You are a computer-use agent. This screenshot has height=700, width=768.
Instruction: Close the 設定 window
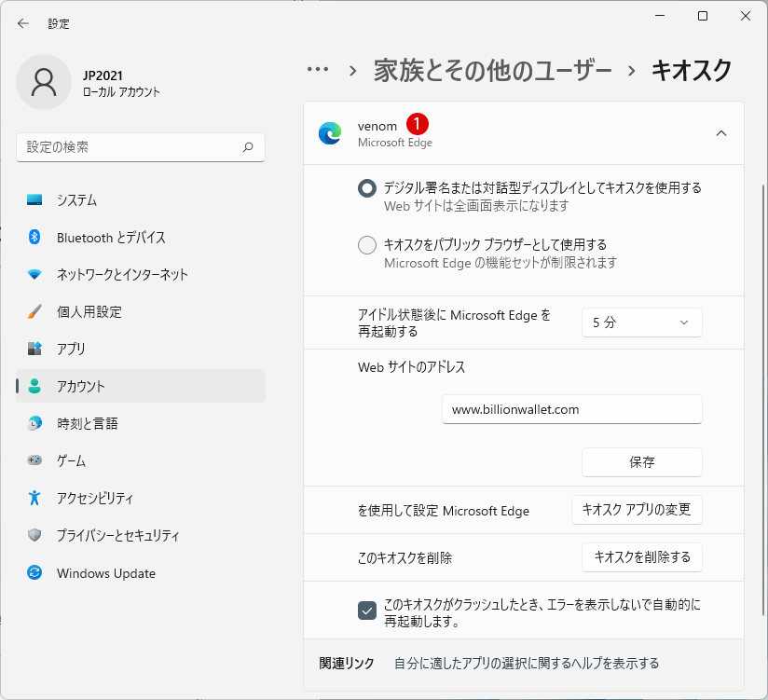click(x=746, y=16)
